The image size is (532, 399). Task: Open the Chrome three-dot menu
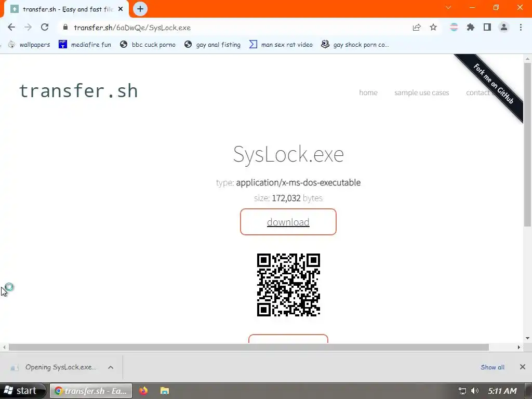coord(521,27)
